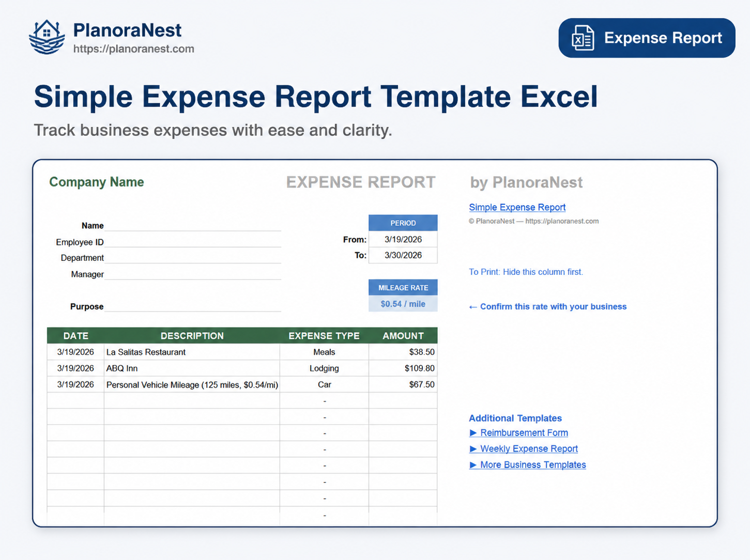Click the arrow beside Reimbursement Form

(x=473, y=433)
